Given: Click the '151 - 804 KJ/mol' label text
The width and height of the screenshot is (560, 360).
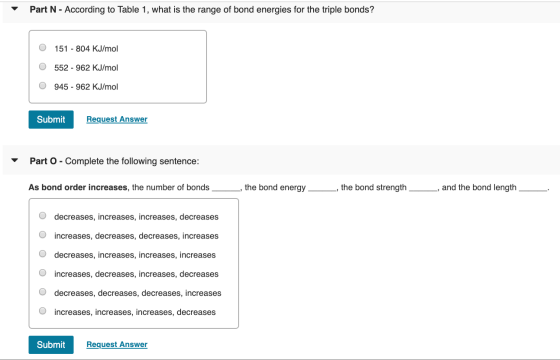Looking at the screenshot, I should click(86, 49).
